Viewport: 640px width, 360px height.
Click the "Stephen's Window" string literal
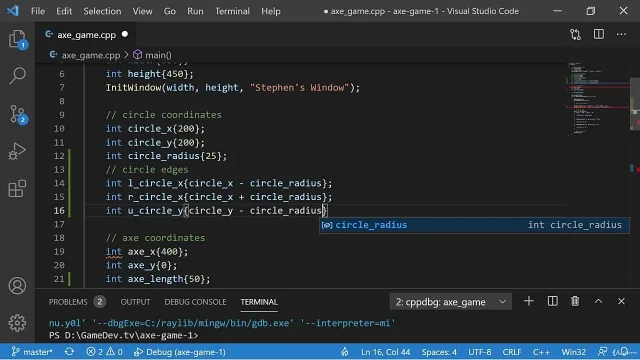300,88
